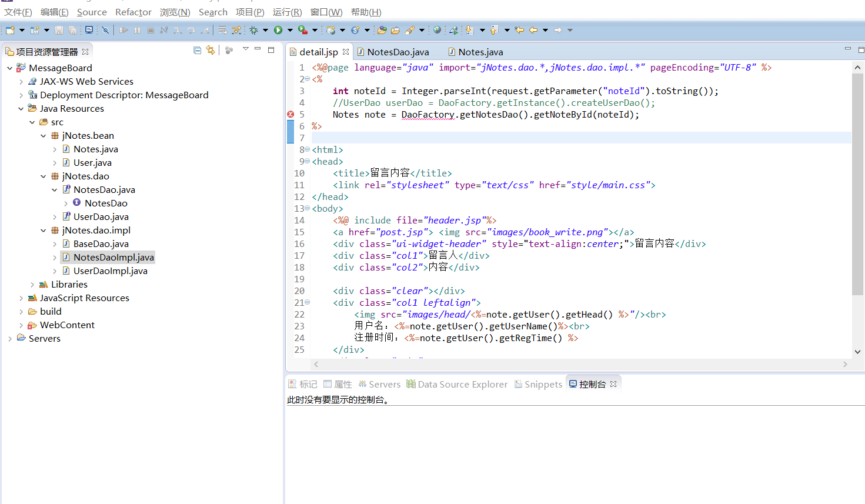Collapse the MessageBoard project node
The height and width of the screenshot is (504, 865).
coord(10,68)
